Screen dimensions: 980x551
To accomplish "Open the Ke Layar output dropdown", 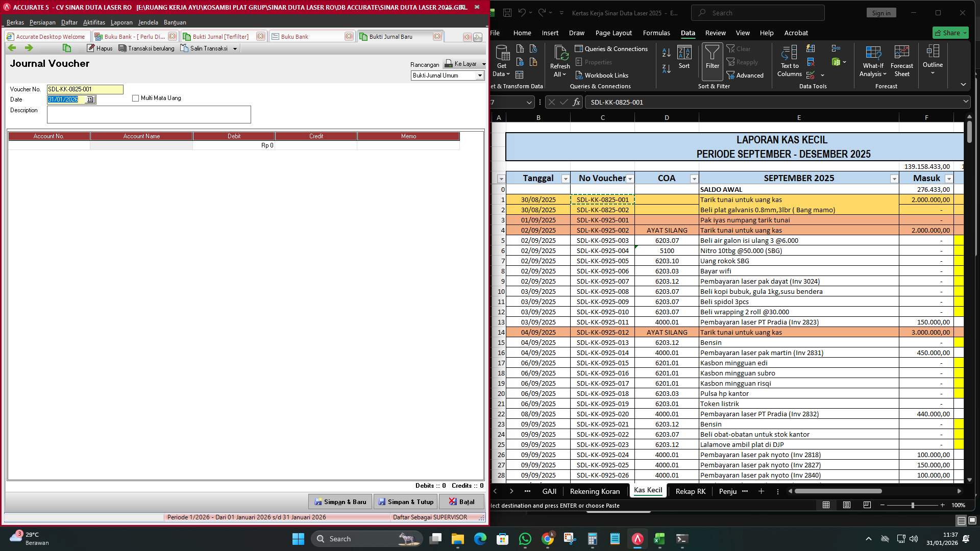I will point(484,64).
